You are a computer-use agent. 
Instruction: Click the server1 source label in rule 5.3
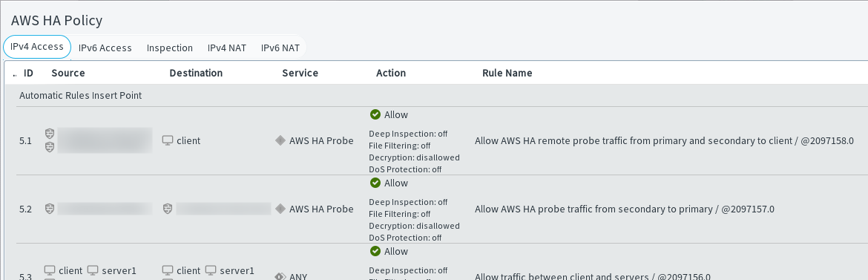[119, 270]
